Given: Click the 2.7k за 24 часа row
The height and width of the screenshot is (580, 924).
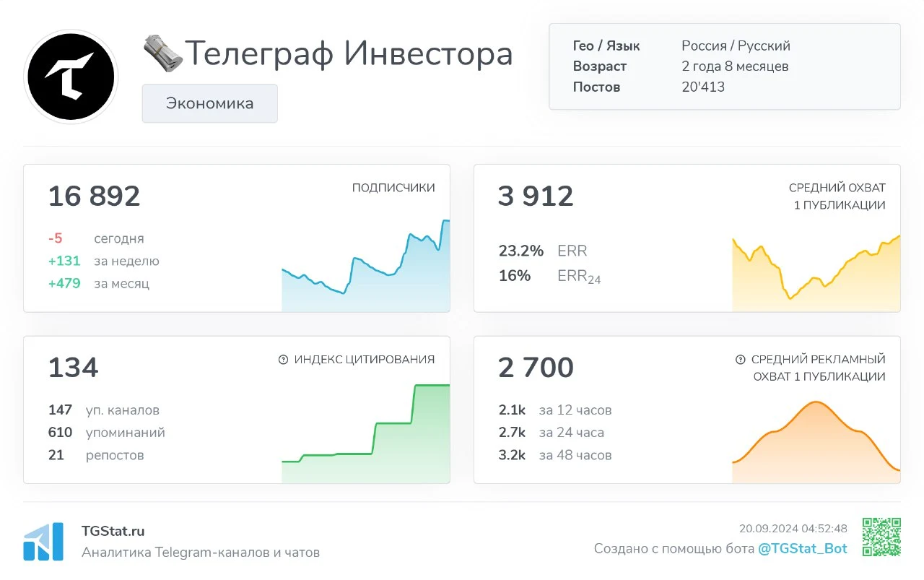Looking at the screenshot, I should coord(552,432).
